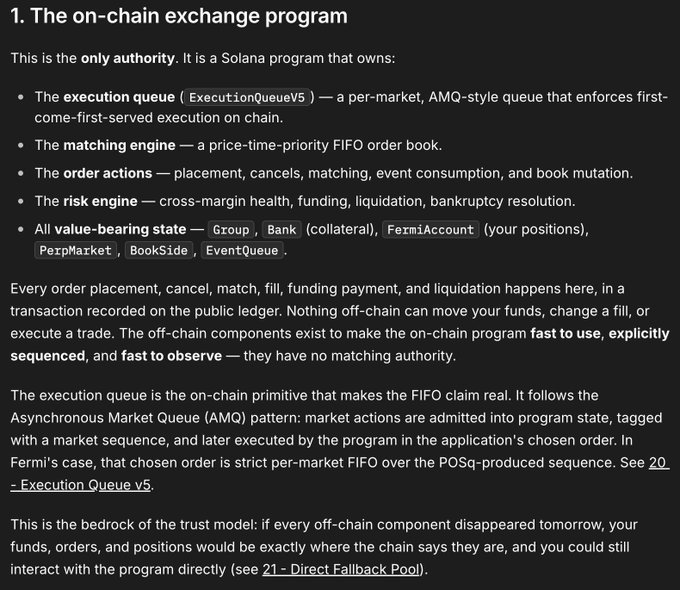Click the heading '1. The on-chain exchange program'
The height and width of the screenshot is (590, 680).
coord(179,16)
